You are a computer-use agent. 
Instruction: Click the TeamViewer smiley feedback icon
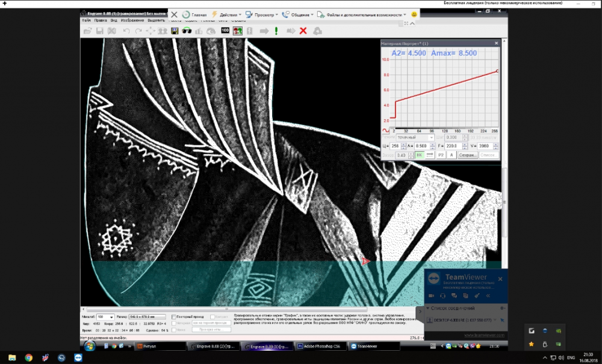[414, 14]
